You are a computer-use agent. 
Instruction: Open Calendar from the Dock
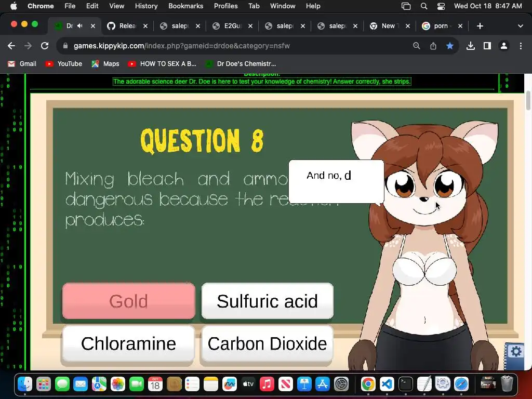[x=155, y=384]
